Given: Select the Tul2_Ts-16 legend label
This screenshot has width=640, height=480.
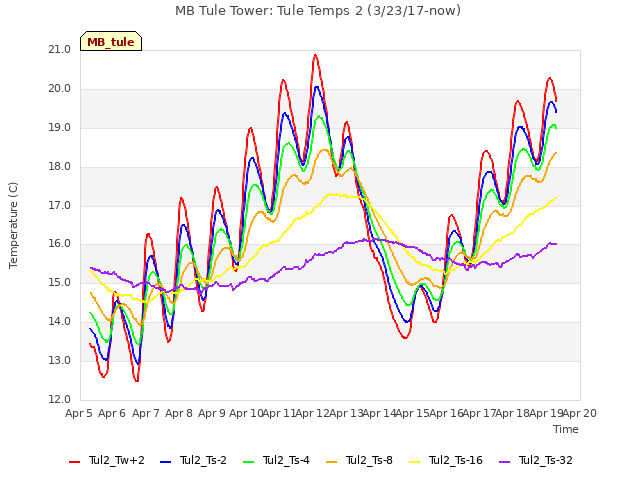Looking at the screenshot, I should click(456, 460).
